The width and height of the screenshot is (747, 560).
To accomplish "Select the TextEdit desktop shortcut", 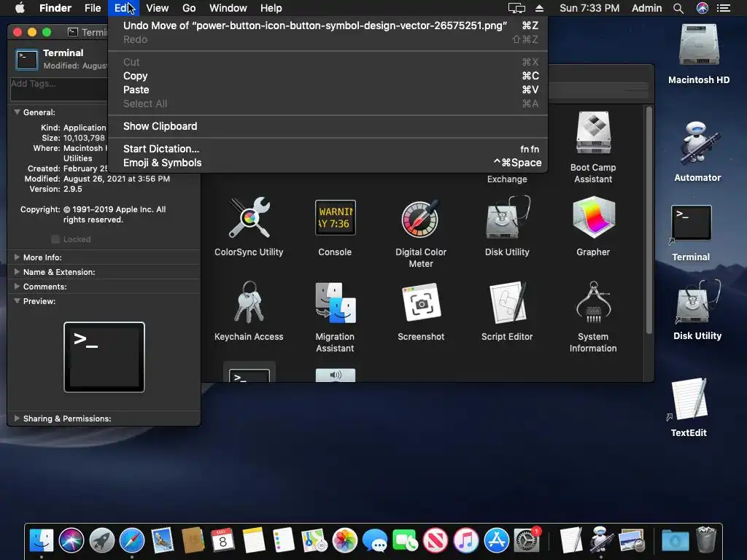I will click(689, 399).
